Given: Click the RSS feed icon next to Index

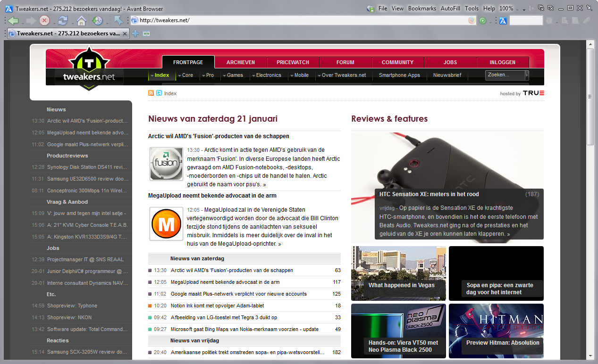Looking at the screenshot, I should (151, 93).
